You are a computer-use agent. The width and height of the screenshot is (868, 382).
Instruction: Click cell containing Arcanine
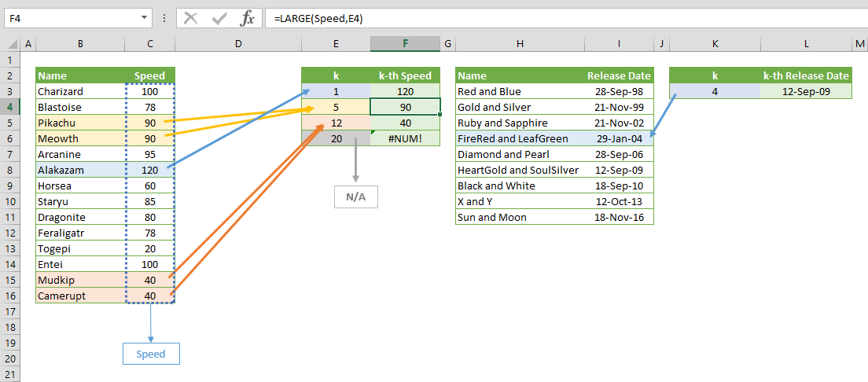(x=81, y=154)
